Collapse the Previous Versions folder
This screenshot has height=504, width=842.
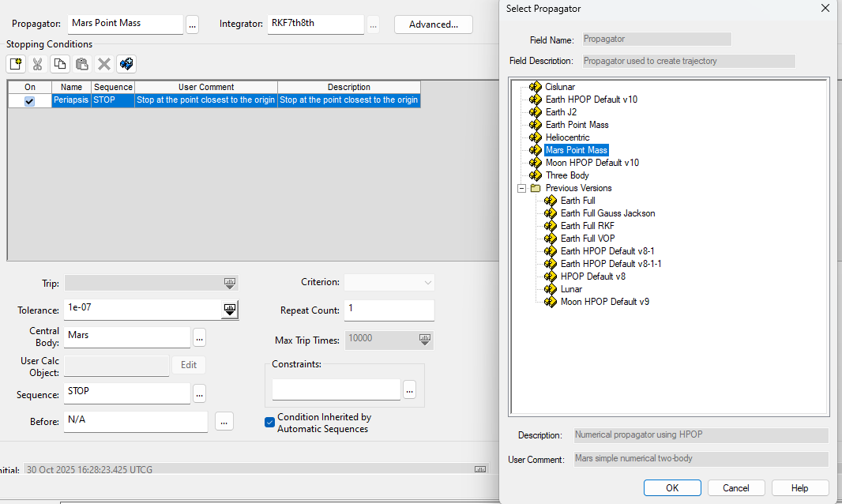(x=521, y=188)
